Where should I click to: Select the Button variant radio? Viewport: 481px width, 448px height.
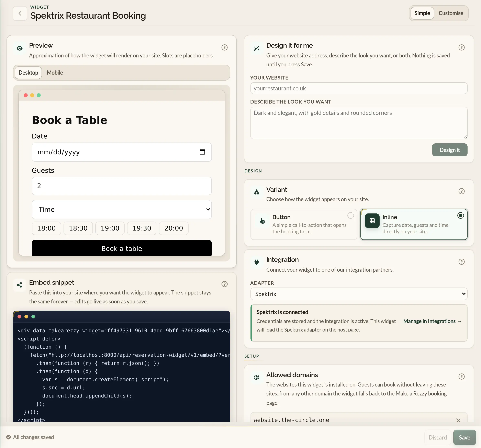[x=350, y=215]
